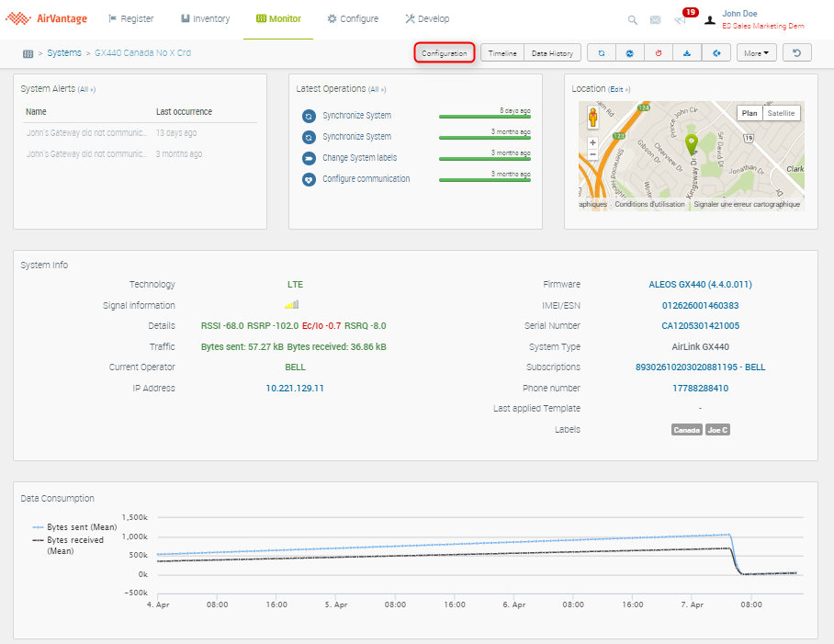Click the Configuration button
834x644 pixels.
click(x=445, y=53)
